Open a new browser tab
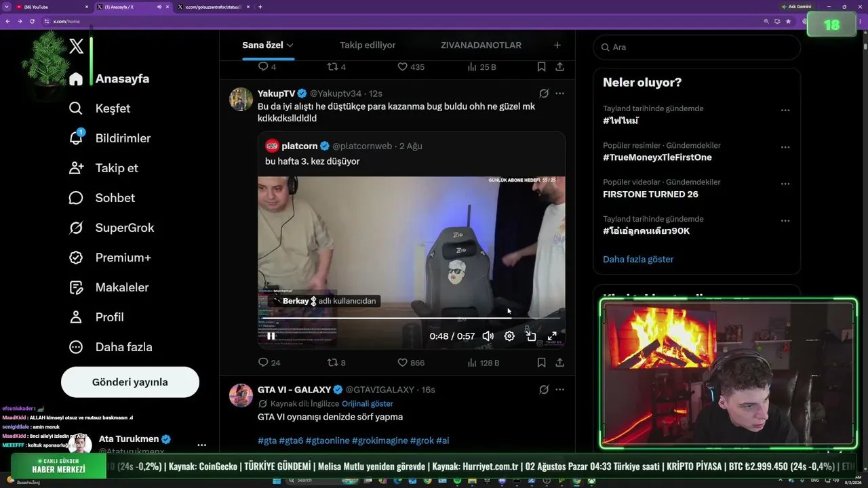 coord(260,7)
